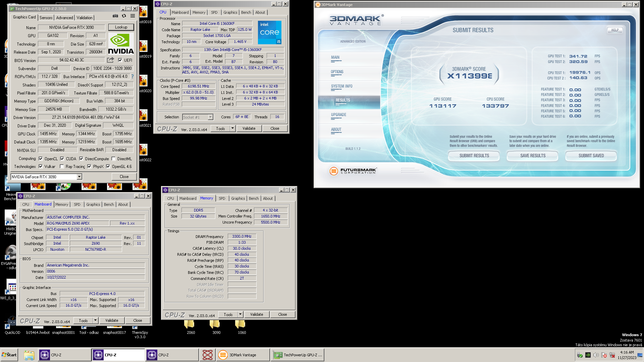Open SYSTEM INFO in 3DMark Vantage sidebar
Viewport: 644px width, 362px height.
tap(341, 86)
